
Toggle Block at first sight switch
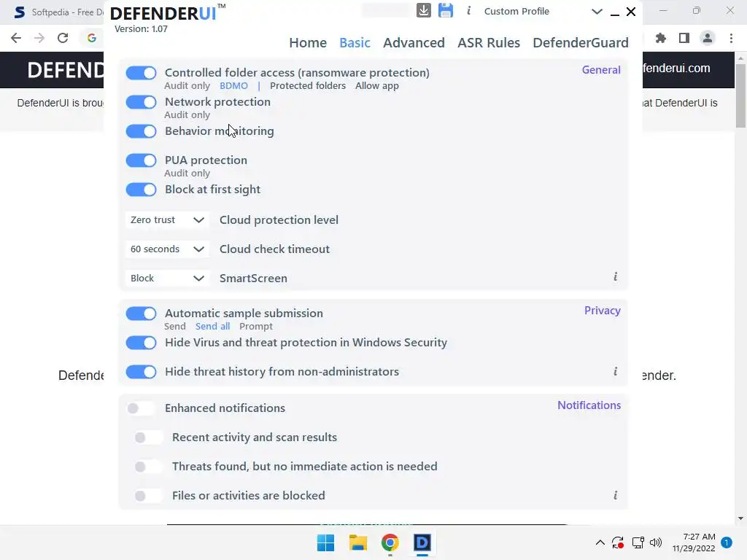[141, 190]
